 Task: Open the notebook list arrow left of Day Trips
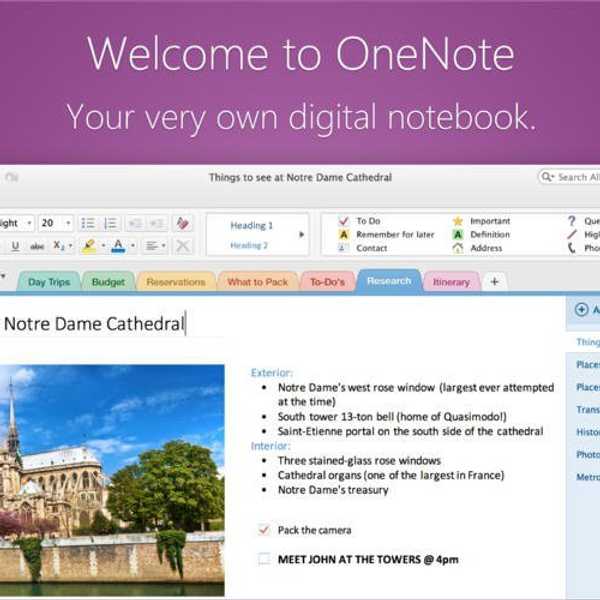[x=3, y=276]
